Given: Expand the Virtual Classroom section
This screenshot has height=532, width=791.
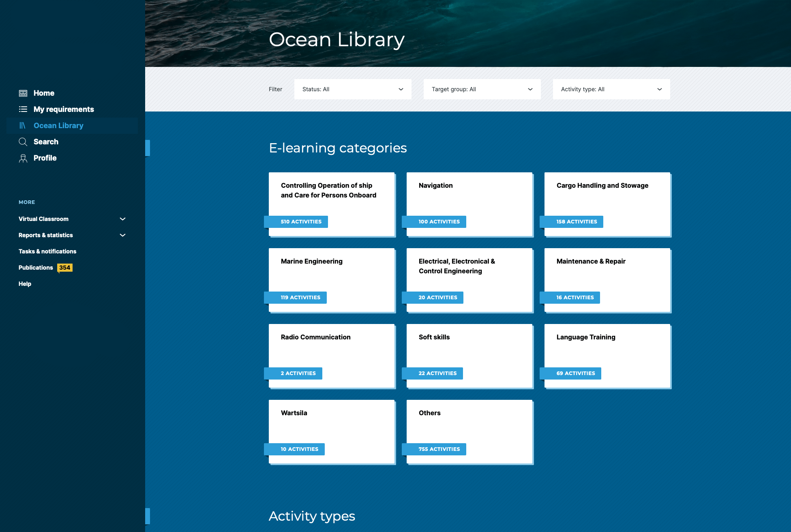Looking at the screenshot, I should point(72,219).
